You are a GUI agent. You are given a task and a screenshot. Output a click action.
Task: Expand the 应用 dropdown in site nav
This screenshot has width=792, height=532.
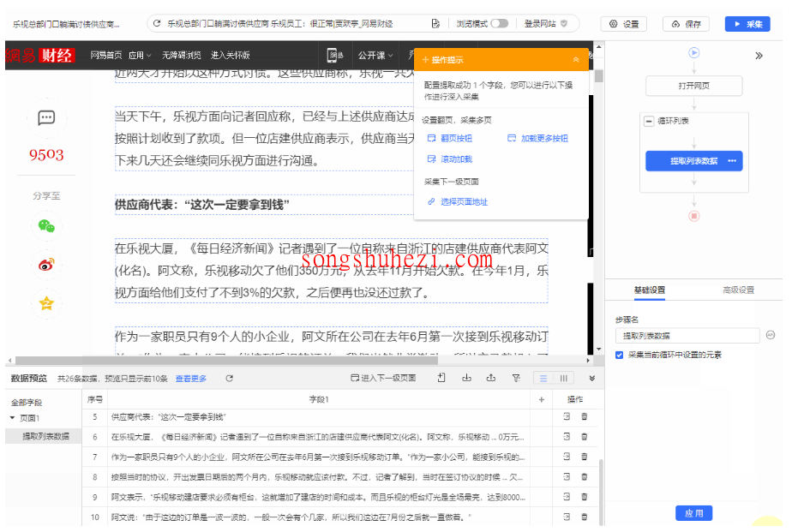[140, 55]
